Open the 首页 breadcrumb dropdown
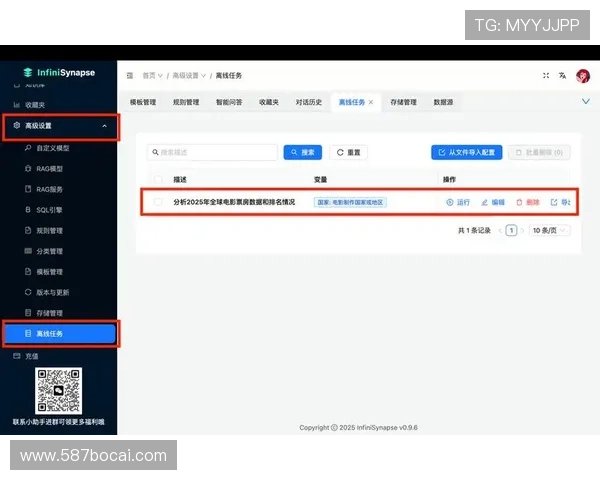This screenshot has height=480, width=600. (152, 76)
